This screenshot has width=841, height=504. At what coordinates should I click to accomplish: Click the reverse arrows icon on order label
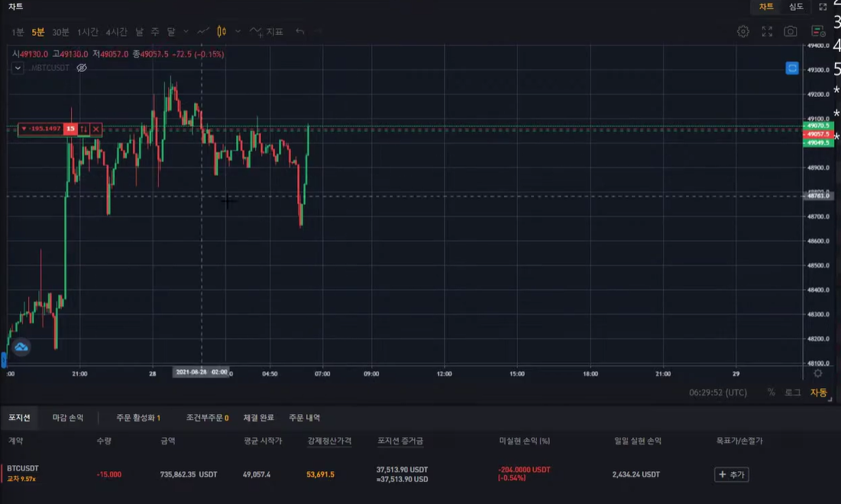tap(84, 129)
